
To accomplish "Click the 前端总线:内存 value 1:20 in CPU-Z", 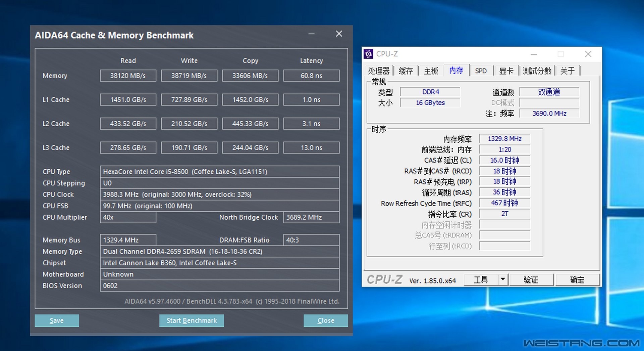I will coord(505,149).
